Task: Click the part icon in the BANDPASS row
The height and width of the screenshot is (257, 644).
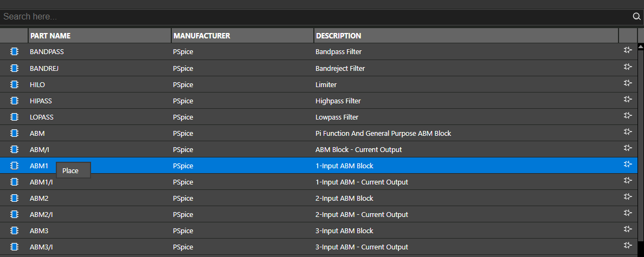Action: [15, 51]
